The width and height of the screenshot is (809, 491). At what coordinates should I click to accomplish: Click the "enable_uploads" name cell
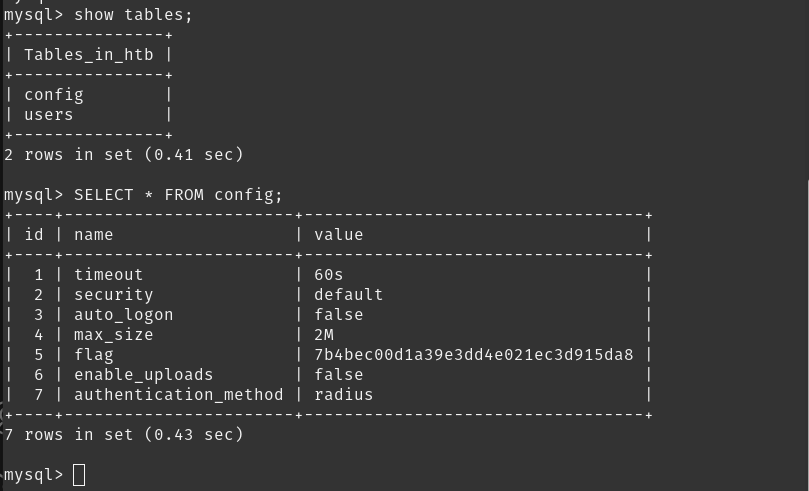pyautogui.click(x=143, y=375)
